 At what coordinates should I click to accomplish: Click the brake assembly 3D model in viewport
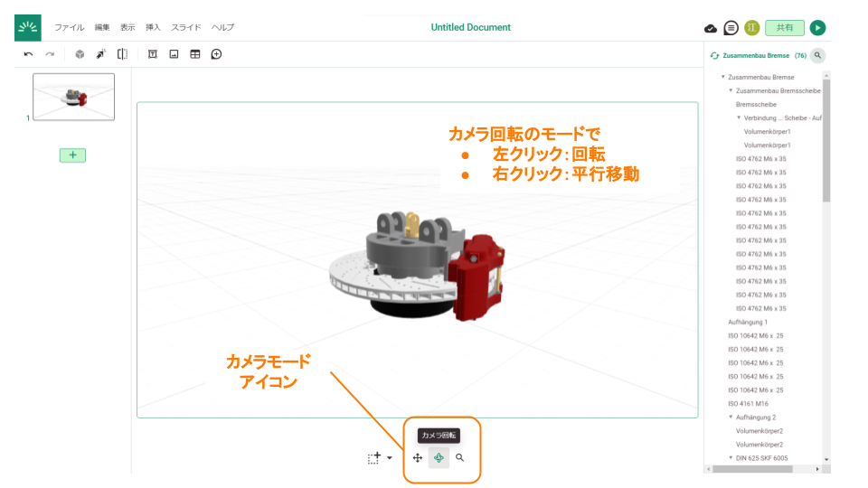tap(416, 266)
